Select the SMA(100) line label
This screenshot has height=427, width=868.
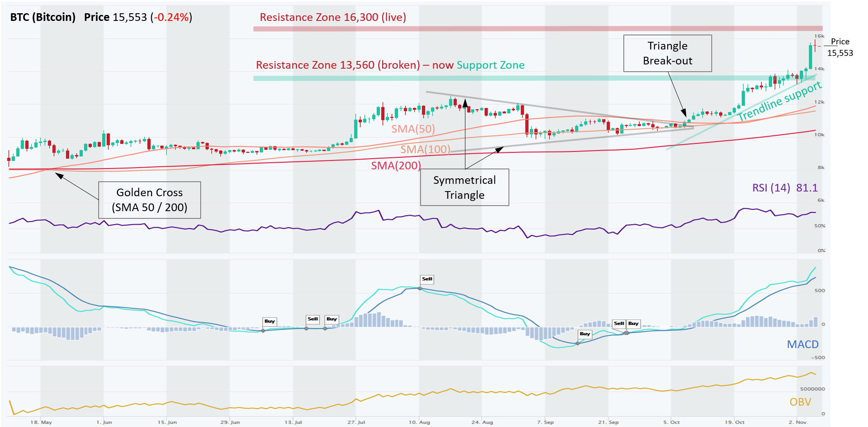[425, 149]
